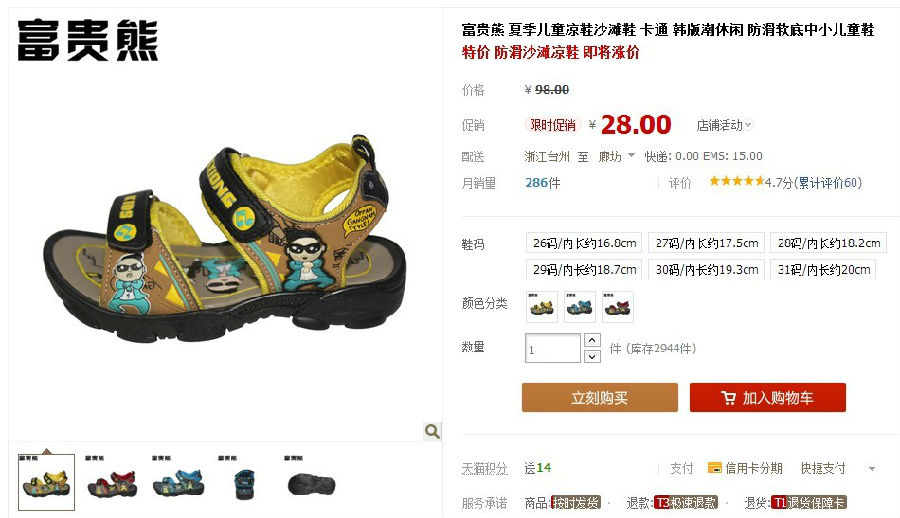The height and width of the screenshot is (518, 900).
Task: Open the 廊坊 delivery destination dropdown
Action: point(616,156)
